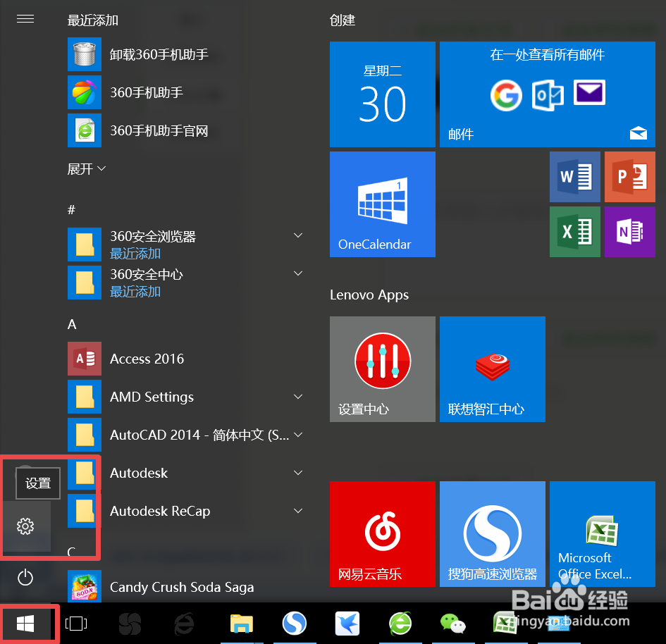Launch the OneCalendar tile
Screen dimensions: 666x644
coord(382,204)
